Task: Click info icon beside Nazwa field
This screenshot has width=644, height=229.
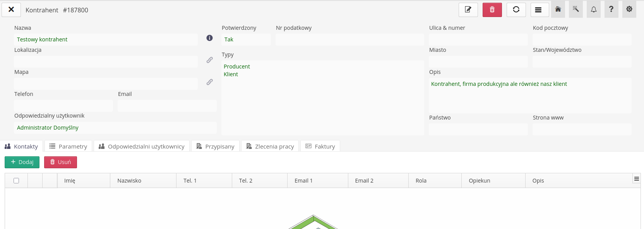Action: tap(209, 38)
